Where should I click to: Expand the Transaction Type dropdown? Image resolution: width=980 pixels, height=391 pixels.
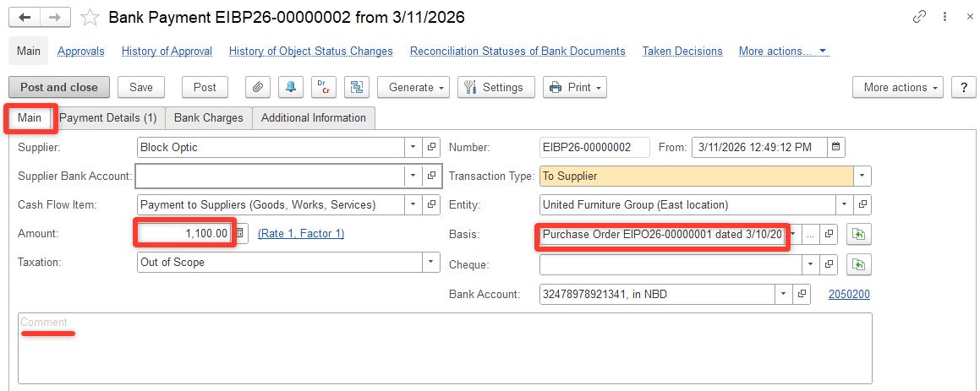862,176
